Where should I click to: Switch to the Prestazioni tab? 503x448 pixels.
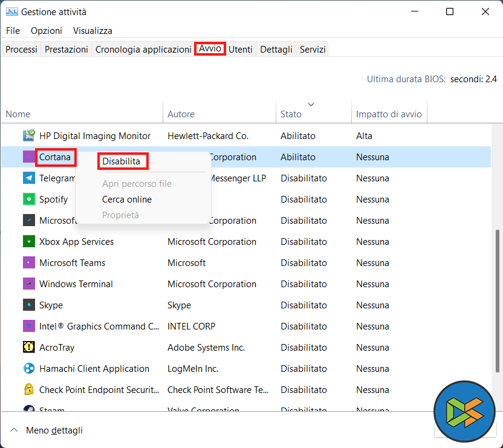pyautogui.click(x=66, y=50)
